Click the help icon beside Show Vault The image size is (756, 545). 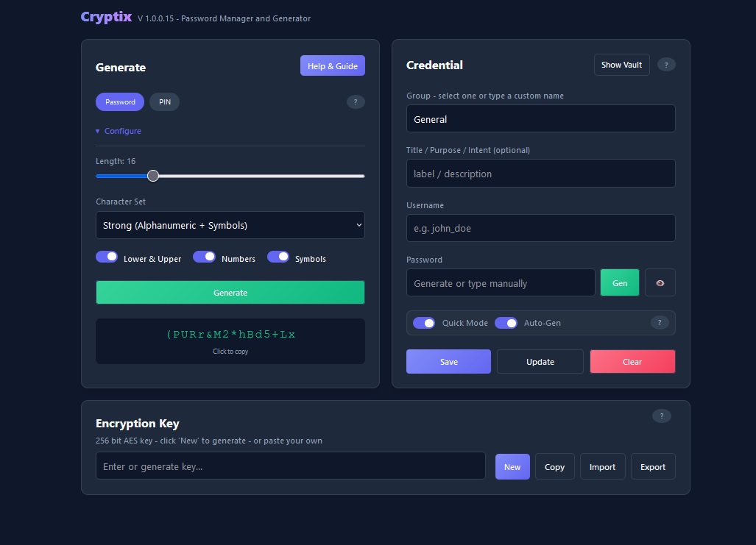pos(666,65)
